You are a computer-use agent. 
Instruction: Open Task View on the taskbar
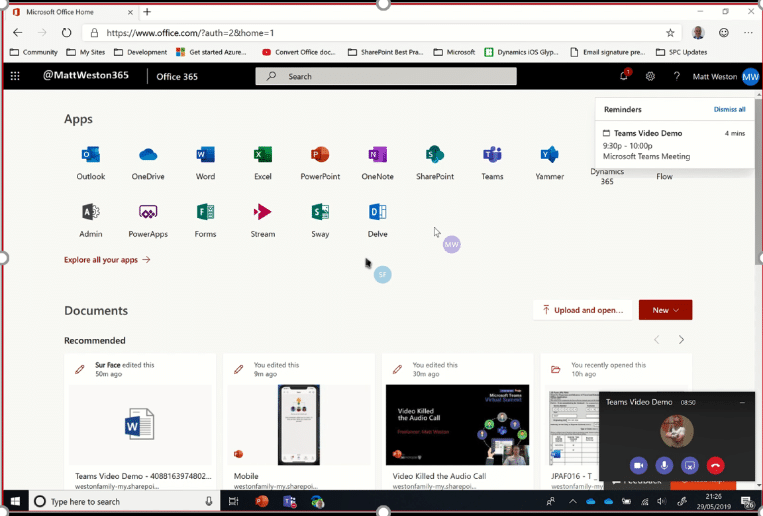pyautogui.click(x=234, y=501)
